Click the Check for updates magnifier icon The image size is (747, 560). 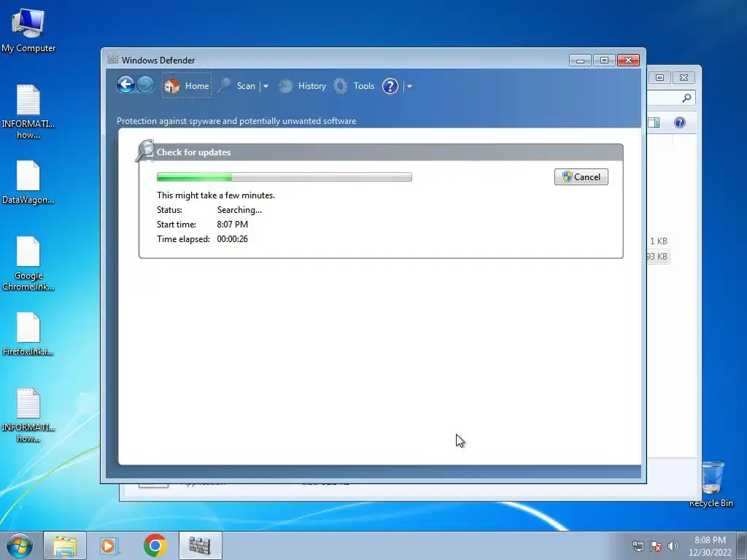coord(145,151)
